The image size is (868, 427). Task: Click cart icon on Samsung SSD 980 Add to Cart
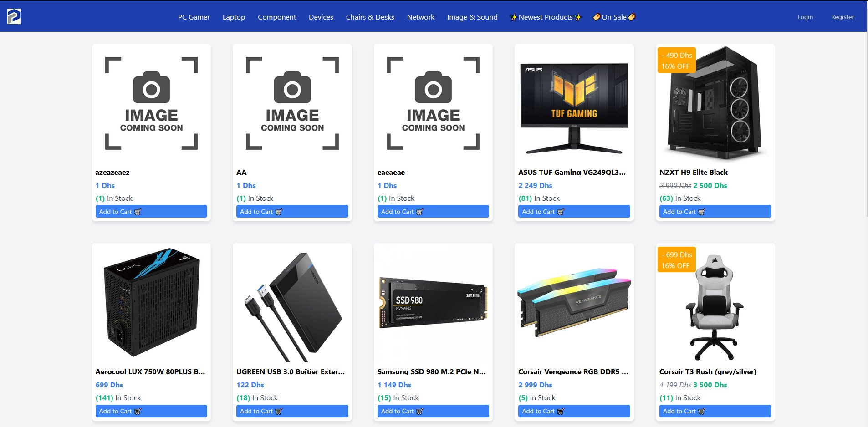419,411
